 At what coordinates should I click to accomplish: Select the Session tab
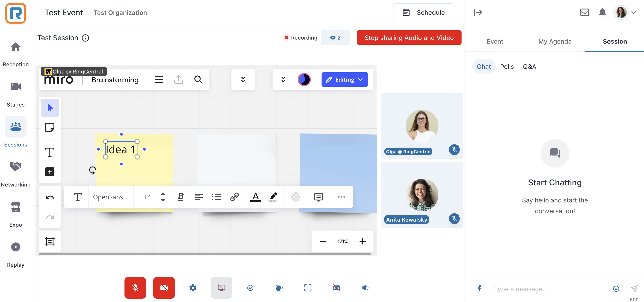[615, 42]
